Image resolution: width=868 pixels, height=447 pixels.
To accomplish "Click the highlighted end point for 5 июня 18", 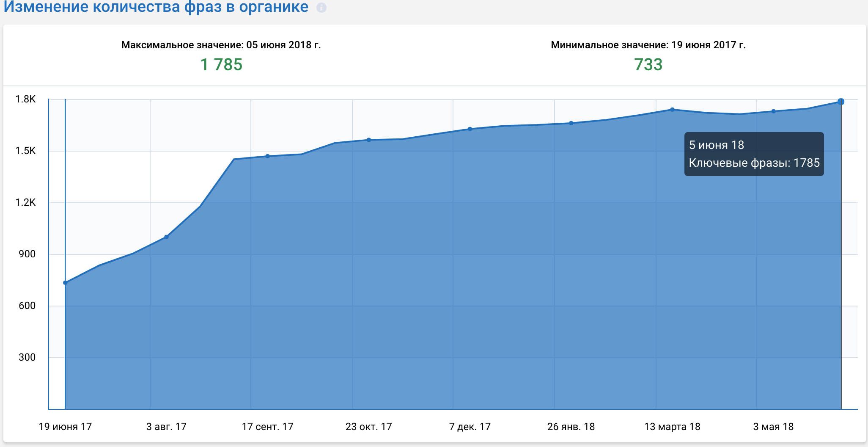I will tap(841, 102).
